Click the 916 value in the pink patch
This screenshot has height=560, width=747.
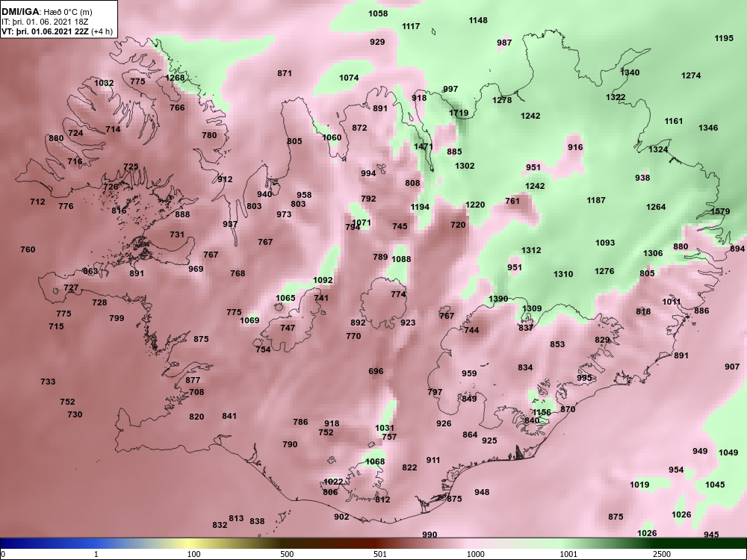point(575,147)
